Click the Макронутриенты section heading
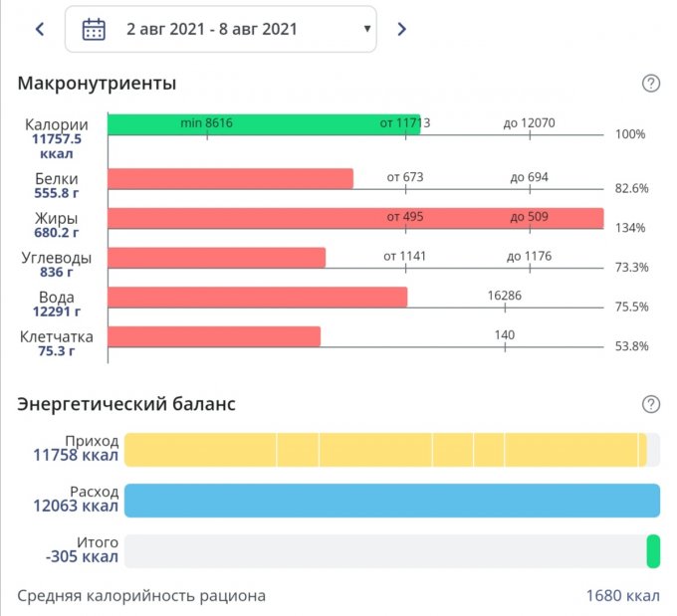Viewport: 677px width, 616px height. click(97, 84)
